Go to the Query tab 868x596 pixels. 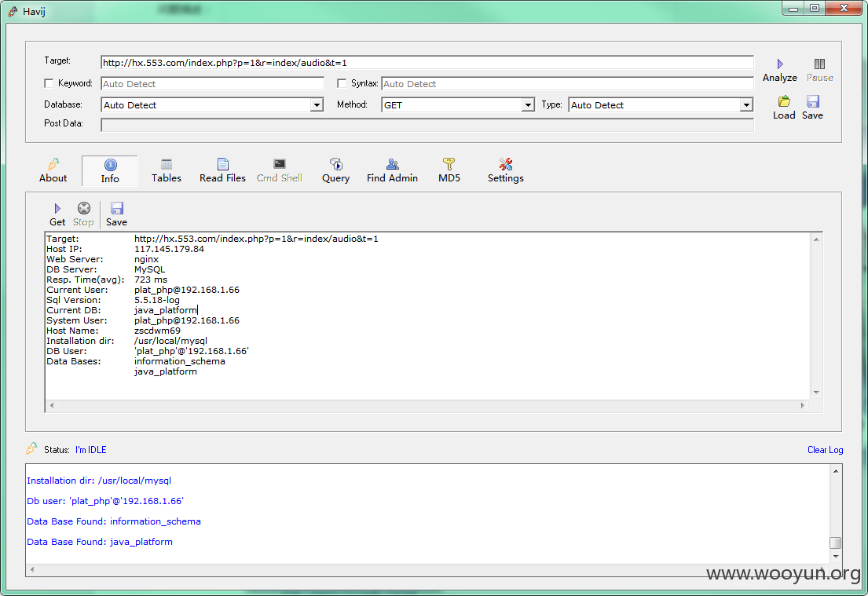tap(335, 170)
